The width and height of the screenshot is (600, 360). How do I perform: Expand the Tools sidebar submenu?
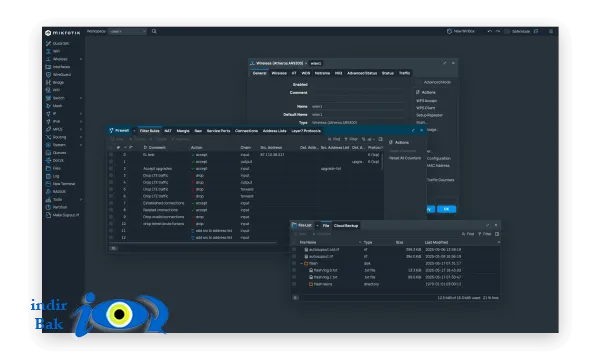(x=81, y=199)
